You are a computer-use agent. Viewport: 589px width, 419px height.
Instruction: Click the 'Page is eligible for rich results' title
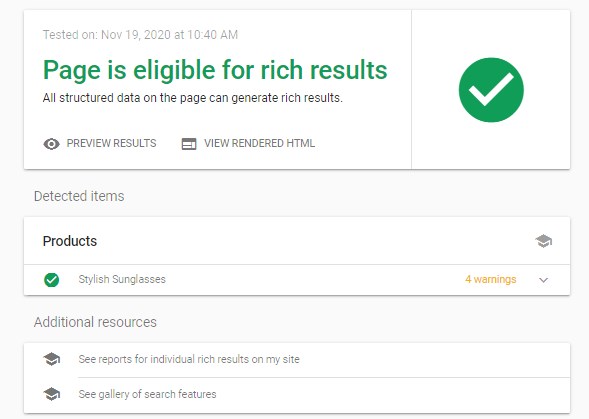tap(215, 70)
